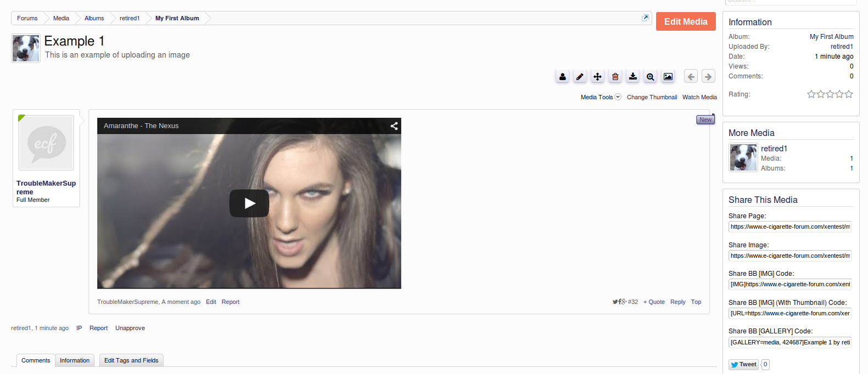Click the New post indicator badge
868x374 pixels.
point(705,120)
